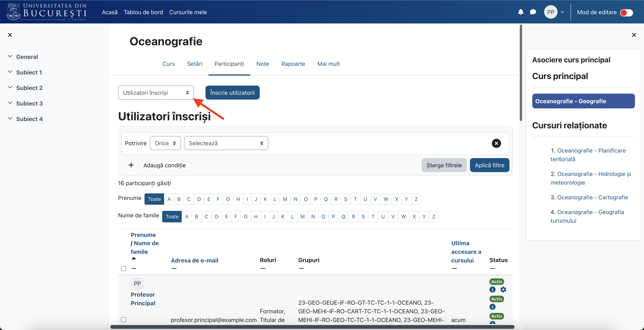This screenshot has width=644, height=330.
Task: Hide the Grupuri column via dash icon
Action: click(x=301, y=268)
